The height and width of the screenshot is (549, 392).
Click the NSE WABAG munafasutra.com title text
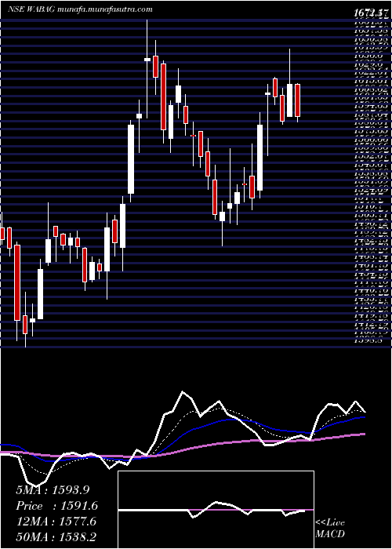tap(80, 9)
